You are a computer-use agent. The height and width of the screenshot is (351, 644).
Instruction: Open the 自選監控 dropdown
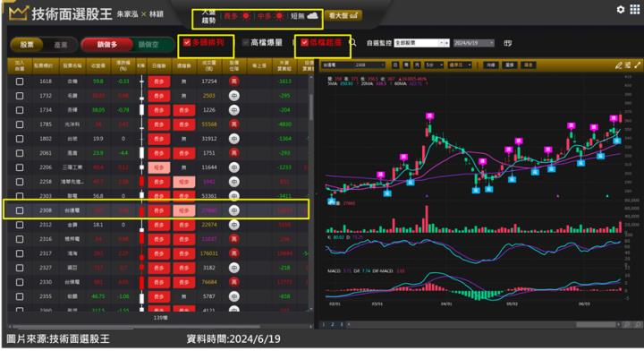coord(421,43)
